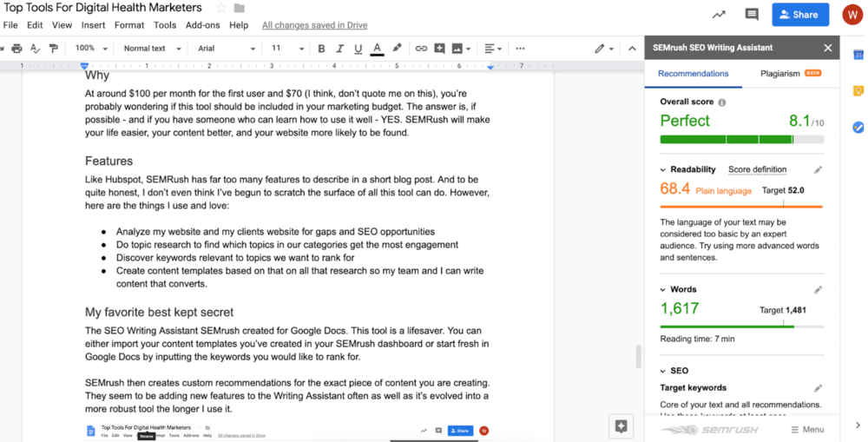Run spell check tool
This screenshot has width=868, height=442.
point(35,49)
